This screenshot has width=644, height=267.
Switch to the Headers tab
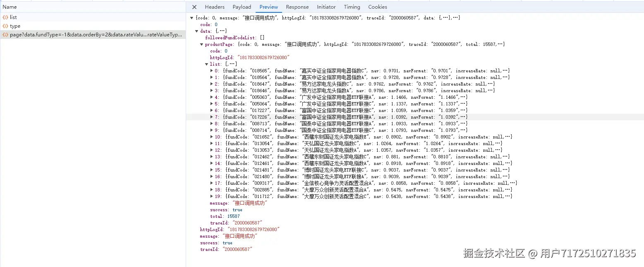point(215,7)
